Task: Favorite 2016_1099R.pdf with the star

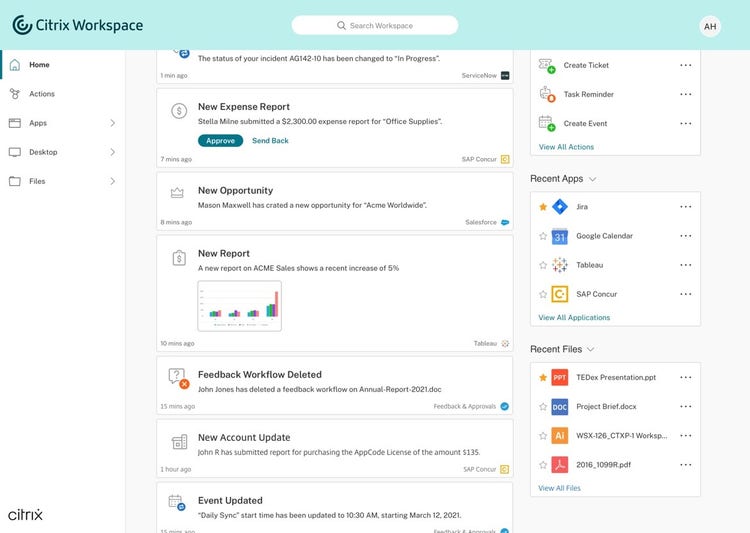Action: [543, 465]
